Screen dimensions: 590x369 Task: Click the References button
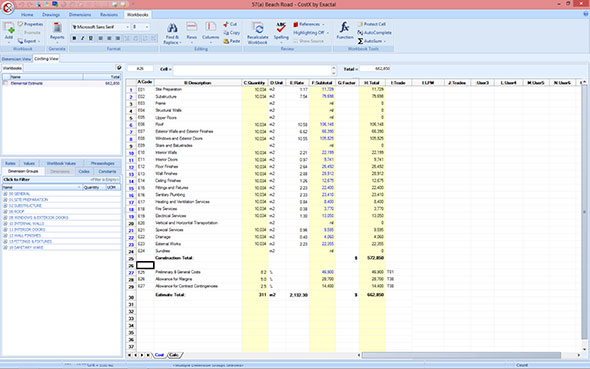309,24
